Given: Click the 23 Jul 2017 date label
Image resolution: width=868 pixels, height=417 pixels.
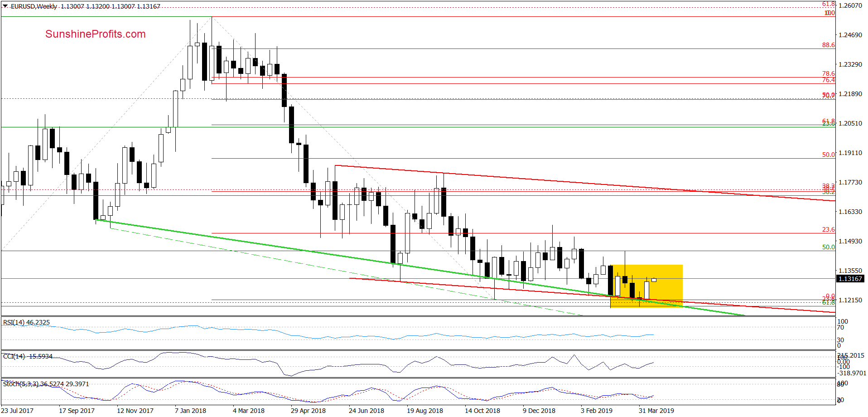Looking at the screenshot, I should pos(17,411).
